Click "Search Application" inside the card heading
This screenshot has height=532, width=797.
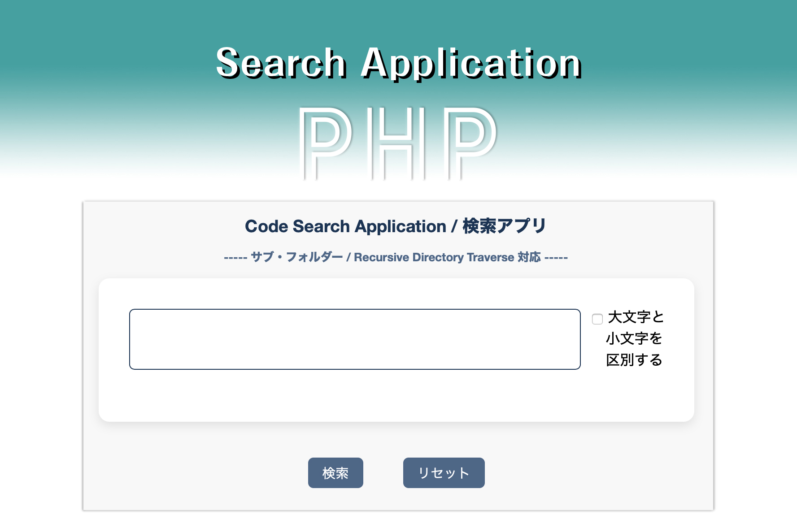click(370, 226)
